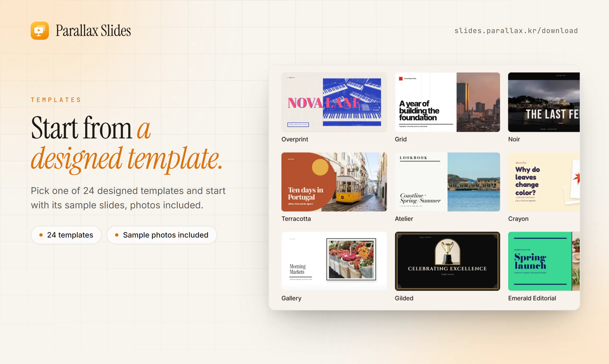
Task: Click the Parallax Slides app logo icon
Action: 40,31
